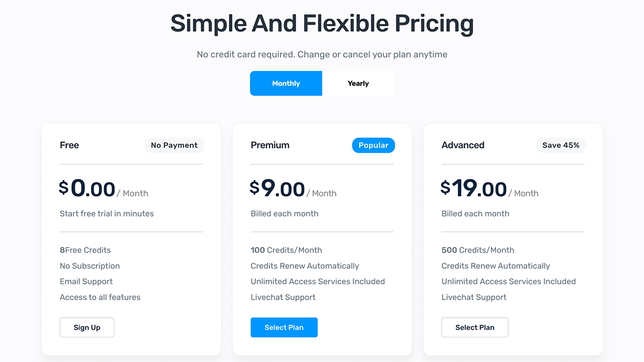
Task: Select the Advanced plan title
Action: pyautogui.click(x=463, y=145)
